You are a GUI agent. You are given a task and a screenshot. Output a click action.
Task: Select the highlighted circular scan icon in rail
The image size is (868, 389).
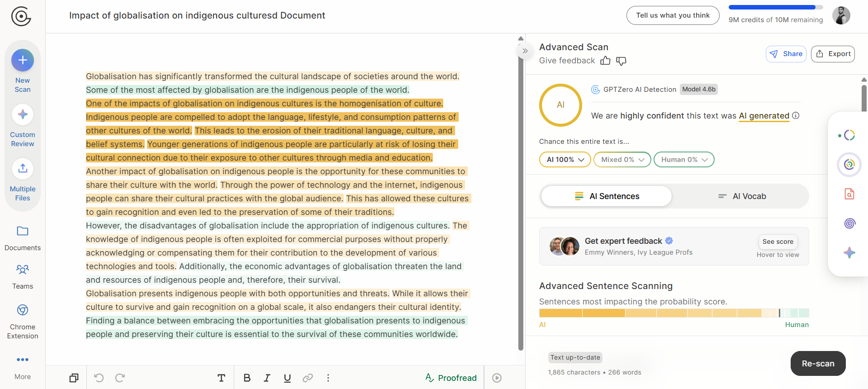tap(849, 165)
